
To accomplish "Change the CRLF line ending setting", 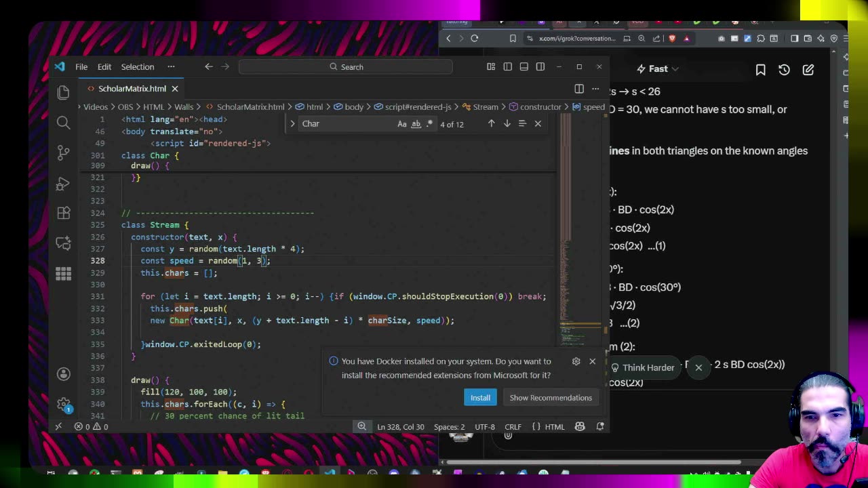I will click(x=513, y=426).
